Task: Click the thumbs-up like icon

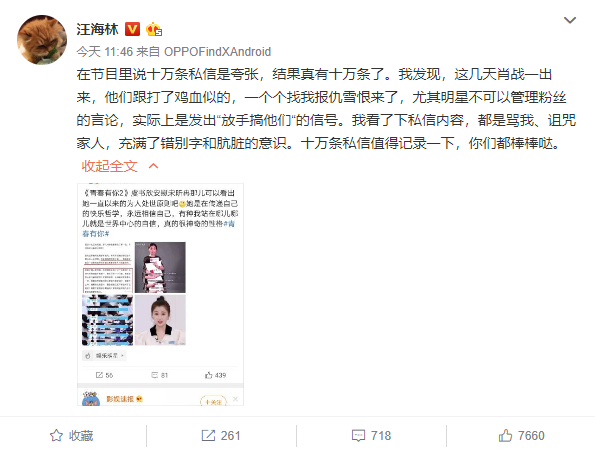Action: click(x=505, y=436)
